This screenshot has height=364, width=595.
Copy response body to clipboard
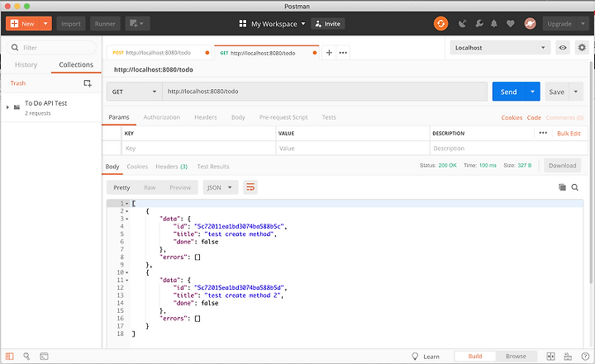563,187
